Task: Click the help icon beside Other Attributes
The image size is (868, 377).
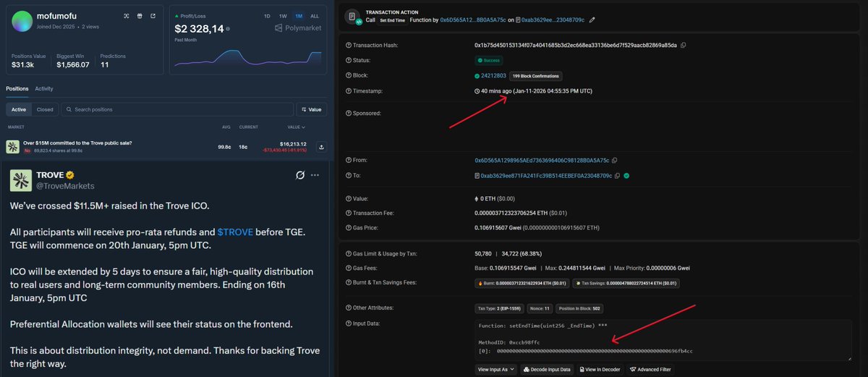Action: point(348,308)
